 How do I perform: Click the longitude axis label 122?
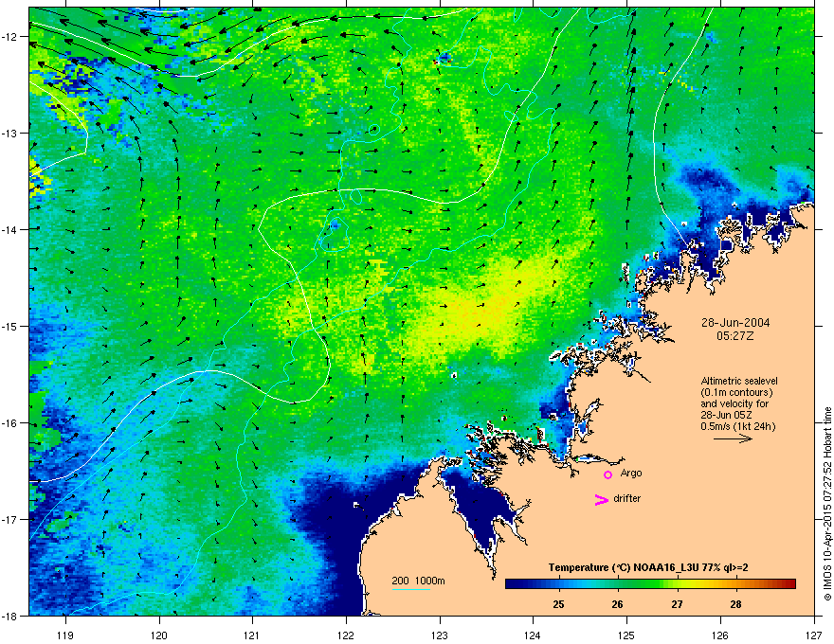coord(346,635)
